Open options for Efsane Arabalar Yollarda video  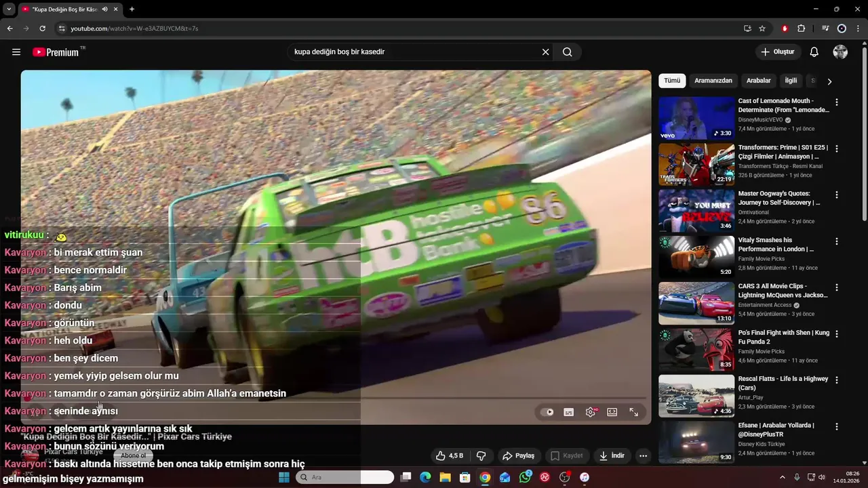(x=836, y=426)
